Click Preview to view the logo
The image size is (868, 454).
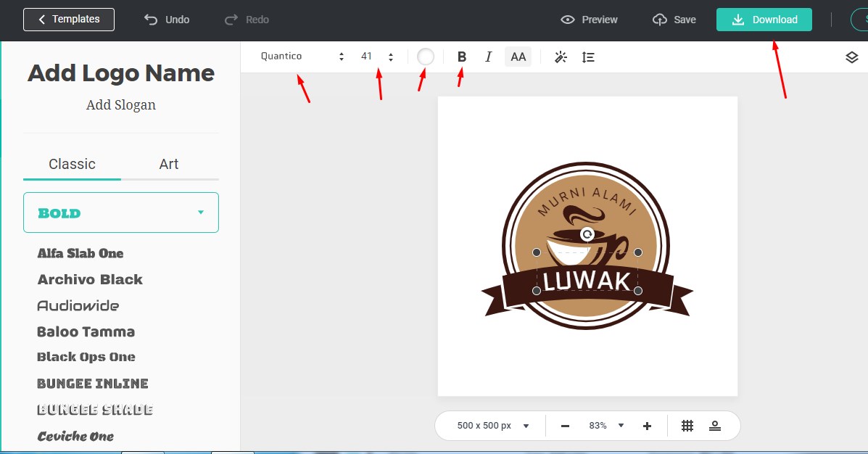point(589,20)
